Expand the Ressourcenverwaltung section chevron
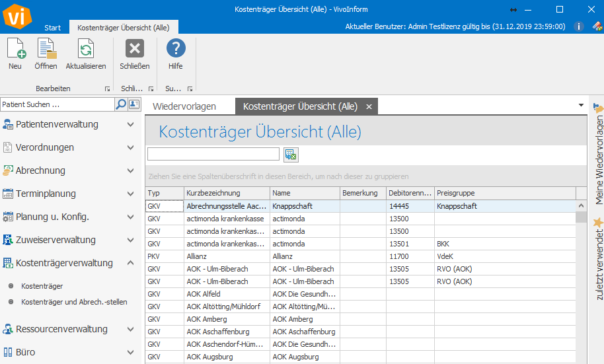 131,329
